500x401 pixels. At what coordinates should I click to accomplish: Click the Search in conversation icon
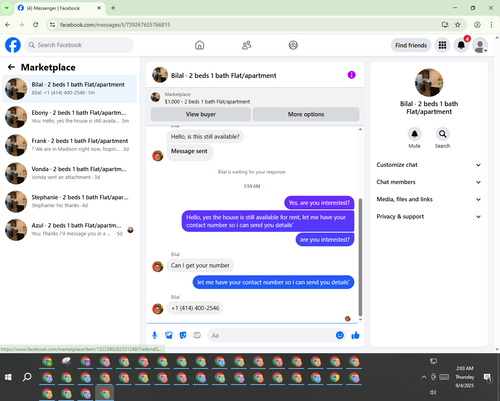tap(442, 134)
